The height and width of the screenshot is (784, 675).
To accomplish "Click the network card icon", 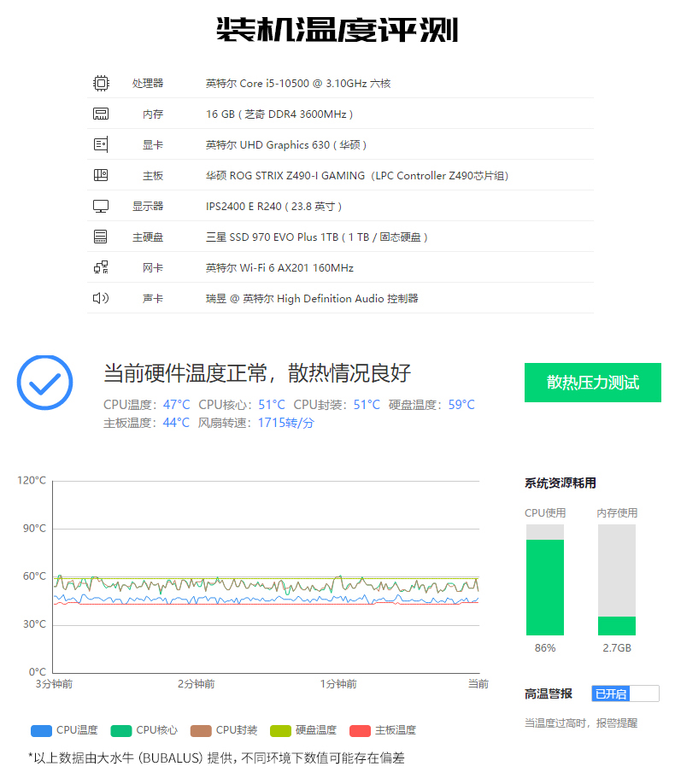I will (x=101, y=267).
